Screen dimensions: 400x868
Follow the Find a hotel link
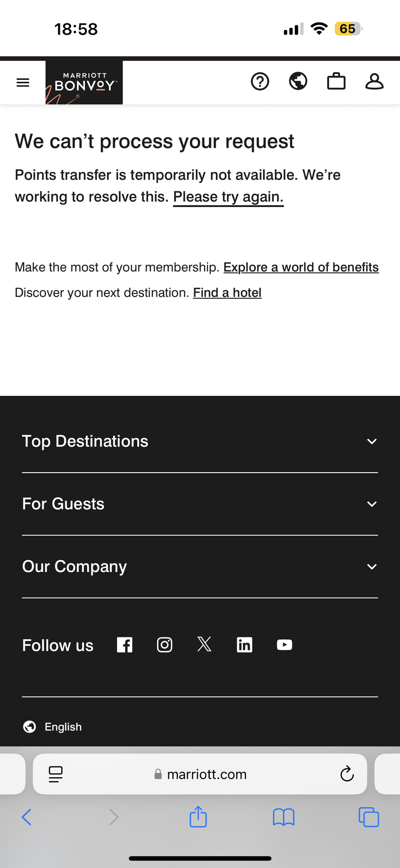point(227,293)
